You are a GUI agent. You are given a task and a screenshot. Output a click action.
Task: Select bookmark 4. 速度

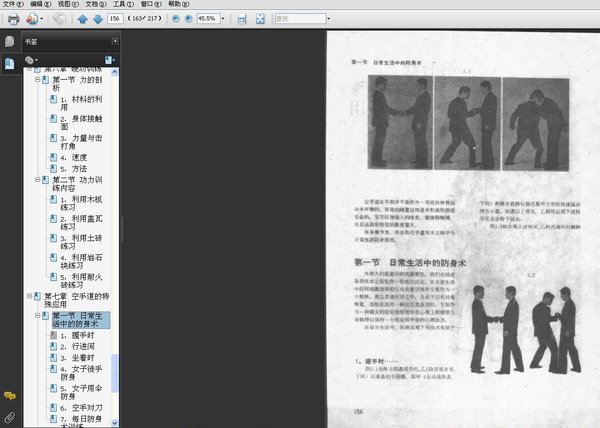click(73, 157)
